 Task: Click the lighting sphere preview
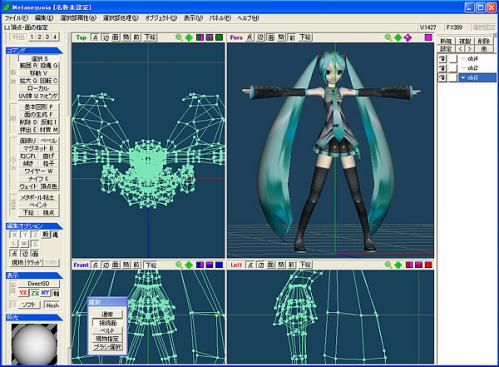(34, 344)
